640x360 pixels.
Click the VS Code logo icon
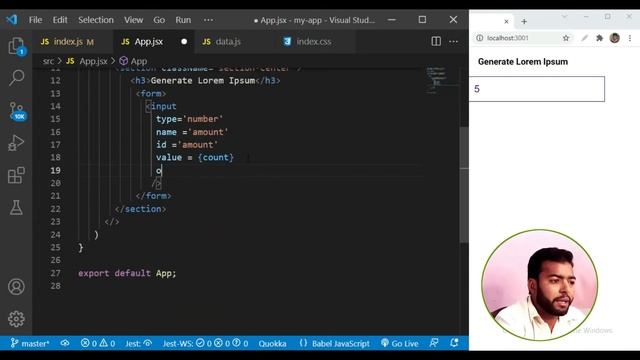coord(12,19)
